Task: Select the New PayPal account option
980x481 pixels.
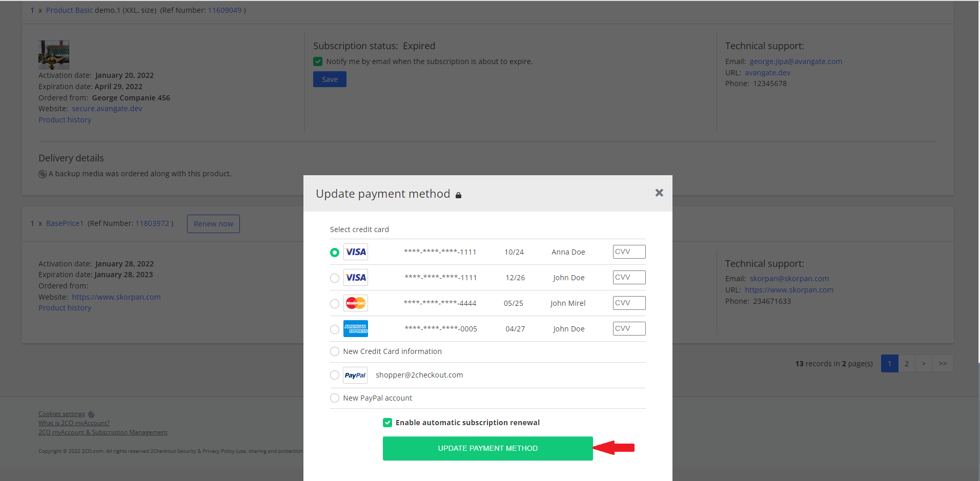Action: 334,398
